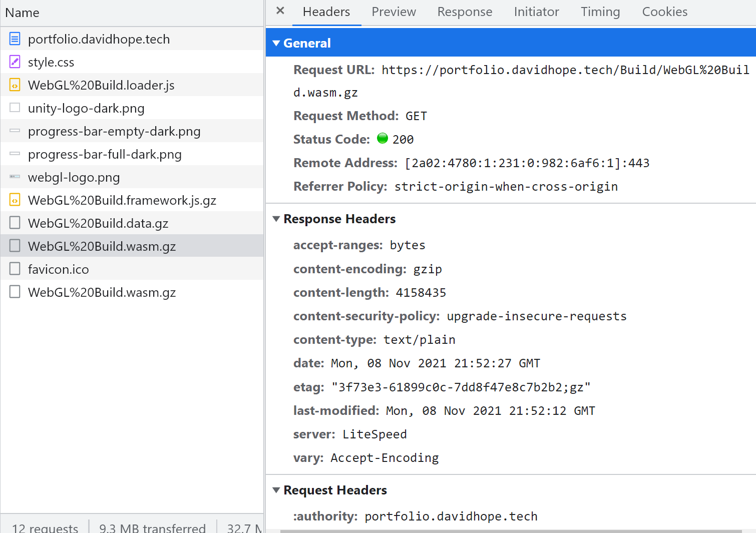Select the favicon.ico request
756x533 pixels.
click(132, 269)
